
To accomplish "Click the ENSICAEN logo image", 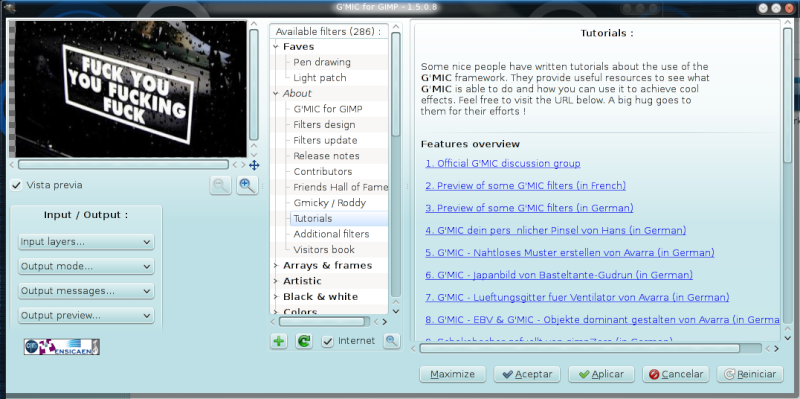I will (x=62, y=347).
